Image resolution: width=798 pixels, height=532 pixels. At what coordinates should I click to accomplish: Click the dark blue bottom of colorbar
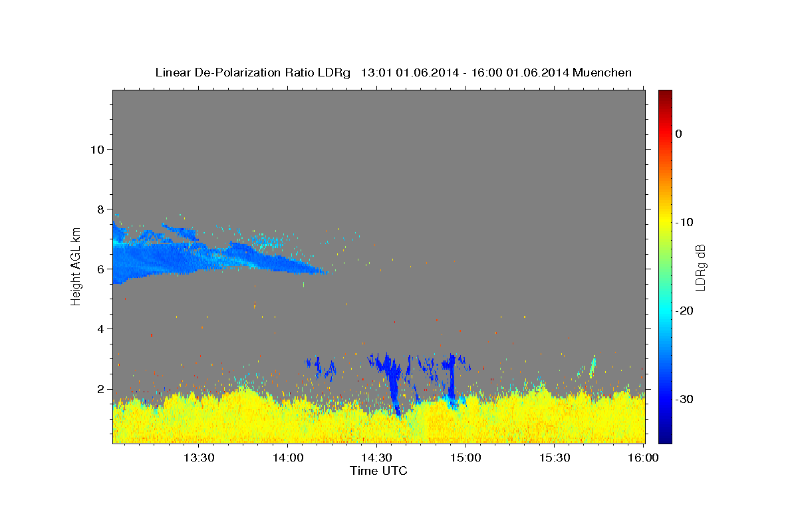[x=665, y=438]
